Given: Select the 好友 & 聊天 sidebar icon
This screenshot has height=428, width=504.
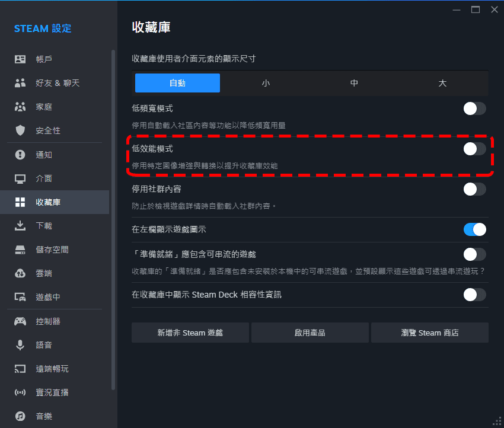Looking at the screenshot, I should click(x=21, y=82).
